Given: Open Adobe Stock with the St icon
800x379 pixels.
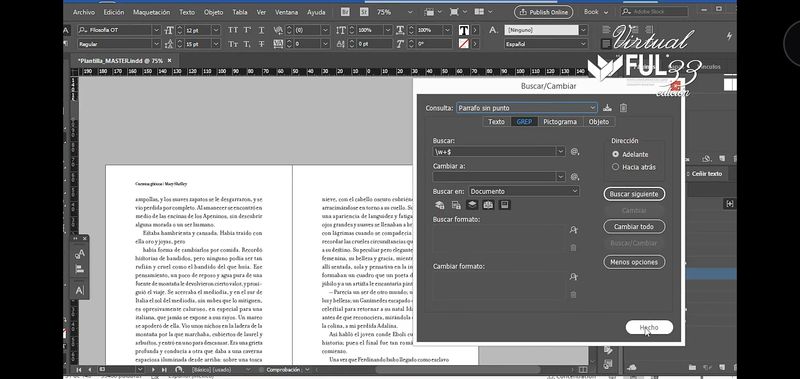Looking at the screenshot, I should point(364,12).
